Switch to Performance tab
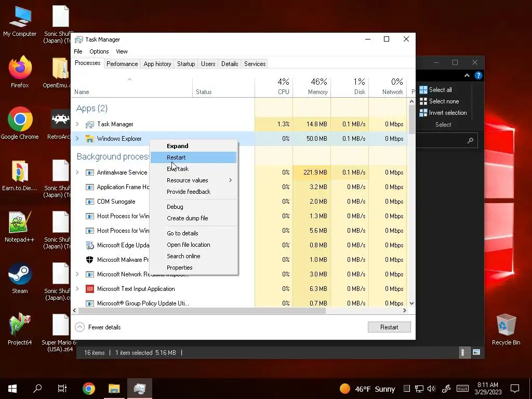 122,64
